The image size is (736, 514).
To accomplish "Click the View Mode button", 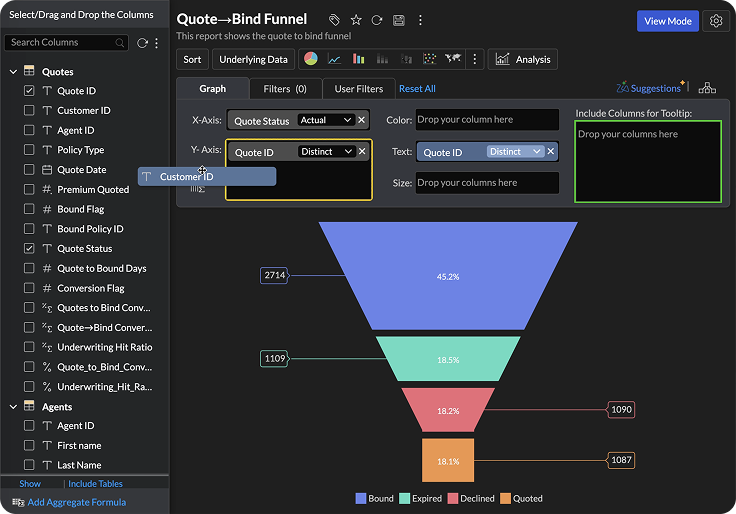I will click(x=667, y=21).
